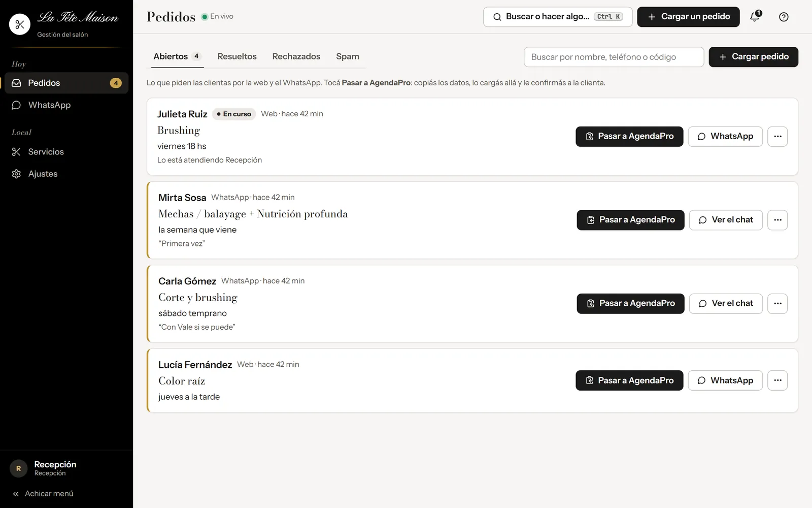Open Ajustes in the sidebar

pyautogui.click(x=66, y=174)
